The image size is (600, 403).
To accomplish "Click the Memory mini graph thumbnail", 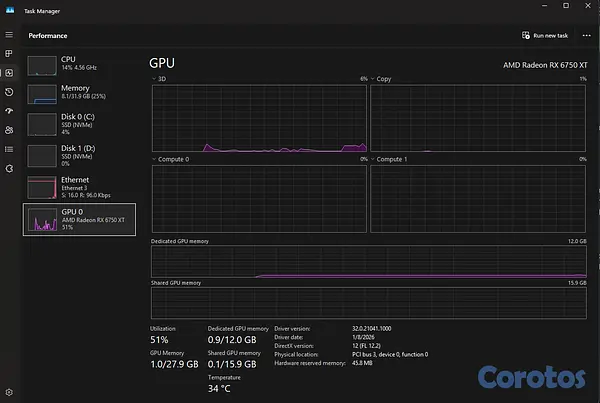I will pyautogui.click(x=42, y=95).
